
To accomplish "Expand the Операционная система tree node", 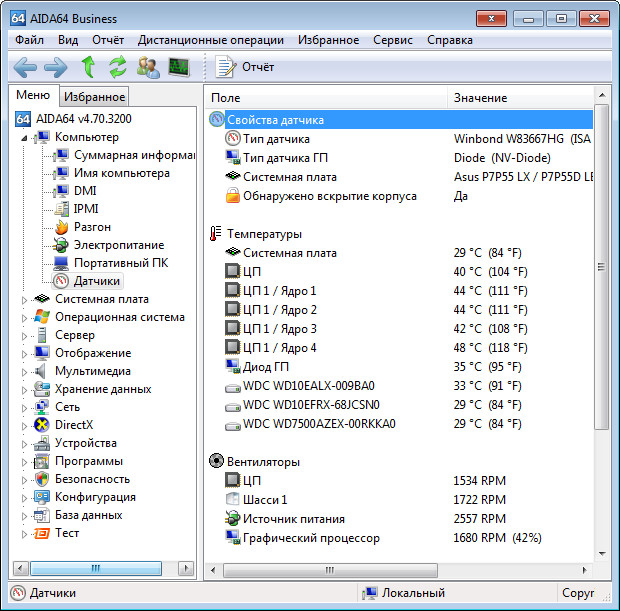I will tap(25, 317).
